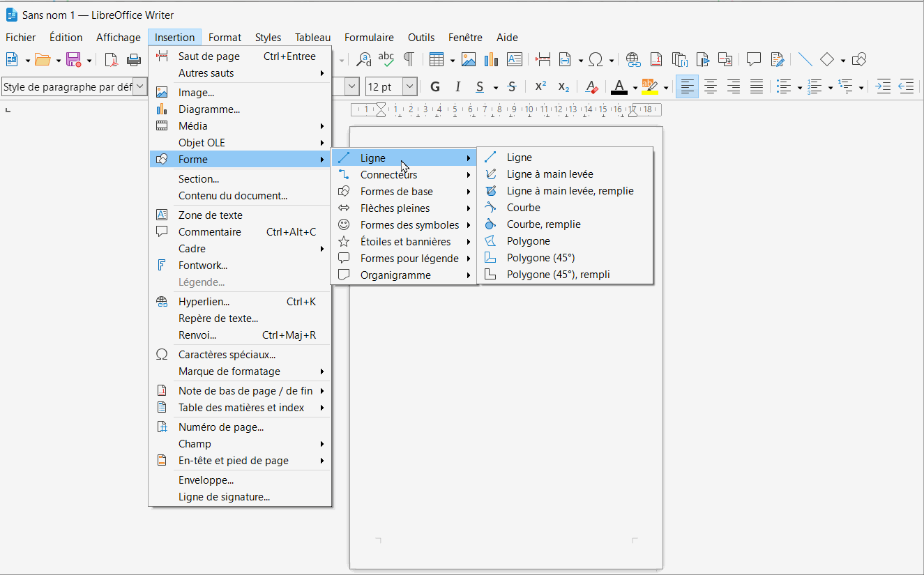Viewport: 924px width, 575px height.
Task: Open the font size 12 pt dropdown
Action: [410, 87]
